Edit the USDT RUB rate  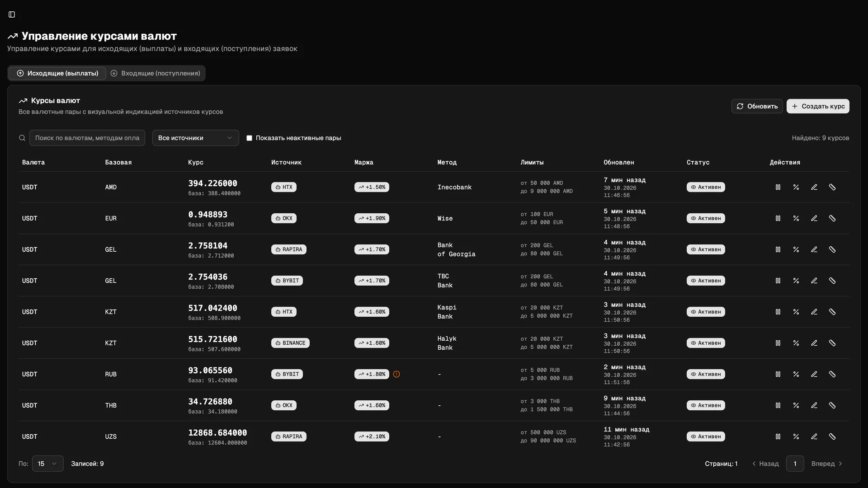tap(814, 374)
